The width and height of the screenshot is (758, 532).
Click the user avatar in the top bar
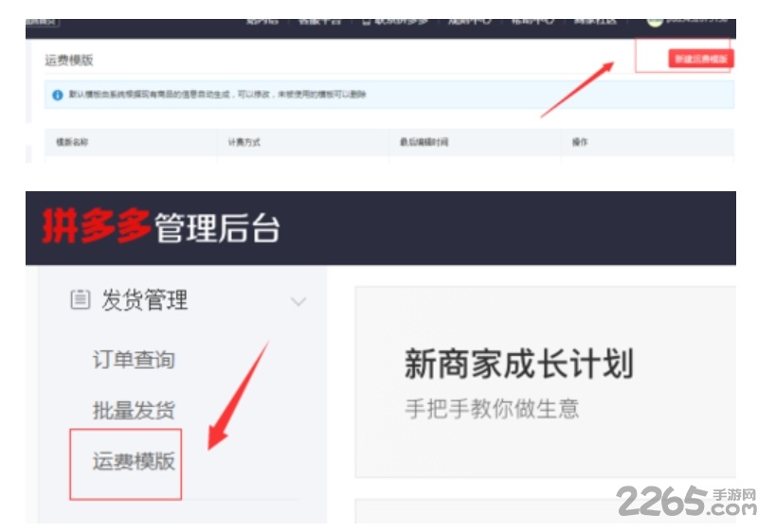(655, 20)
